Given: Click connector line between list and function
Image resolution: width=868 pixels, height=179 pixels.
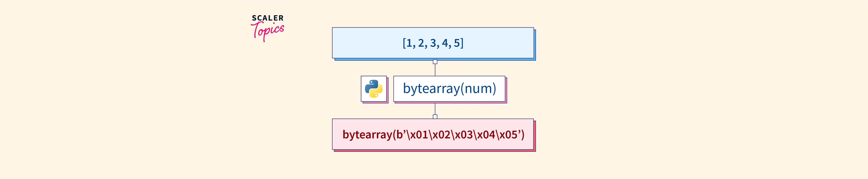Looking at the screenshot, I should [x=435, y=70].
